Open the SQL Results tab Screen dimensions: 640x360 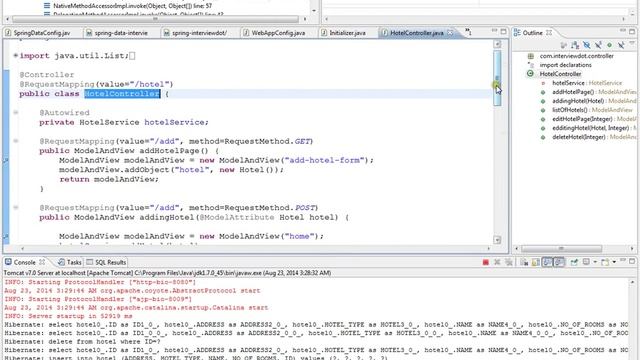[107, 262]
